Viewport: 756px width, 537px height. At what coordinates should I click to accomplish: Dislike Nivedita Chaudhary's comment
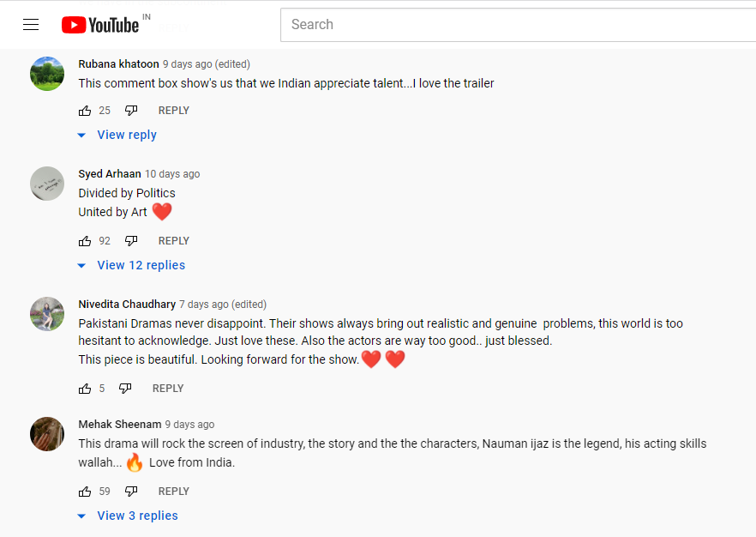pos(125,389)
